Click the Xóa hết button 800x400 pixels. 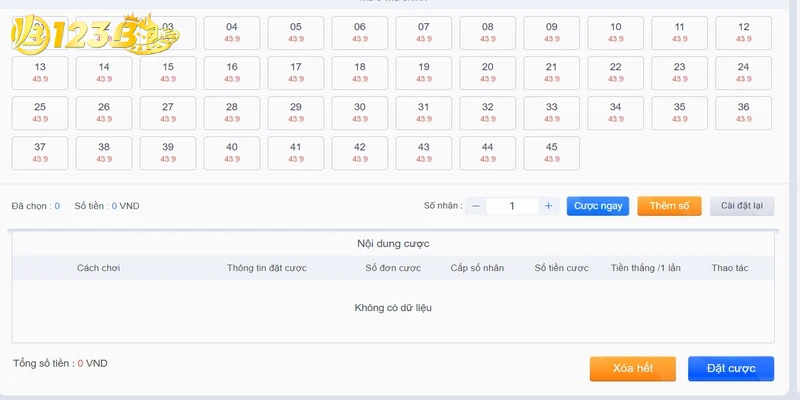tap(633, 368)
